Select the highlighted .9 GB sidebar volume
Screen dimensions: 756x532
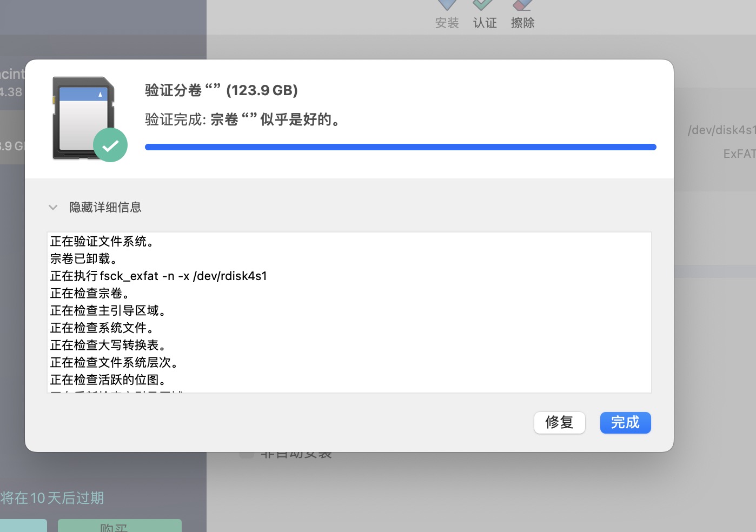pyautogui.click(x=12, y=145)
